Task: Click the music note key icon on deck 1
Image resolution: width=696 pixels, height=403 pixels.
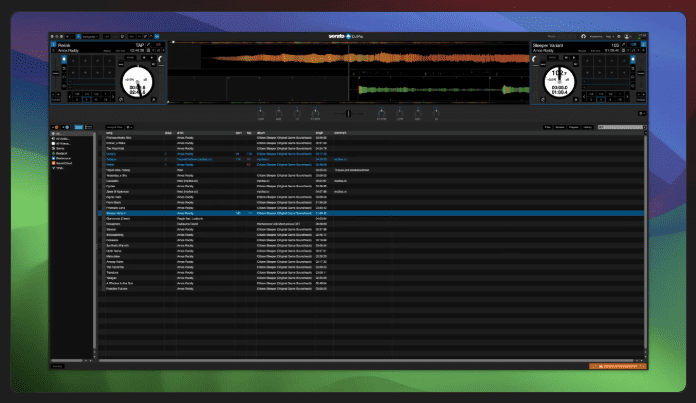Action: coord(158,51)
